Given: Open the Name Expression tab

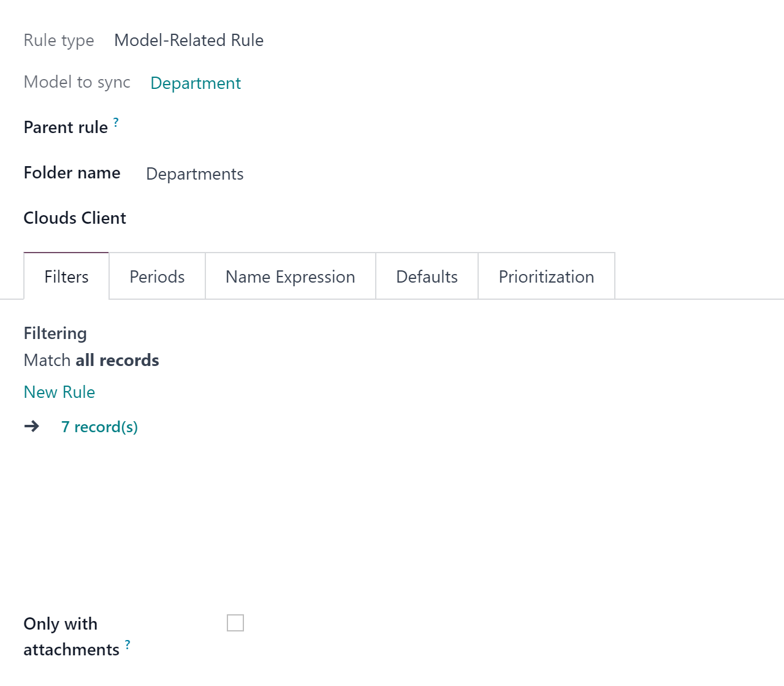Looking at the screenshot, I should tap(291, 276).
